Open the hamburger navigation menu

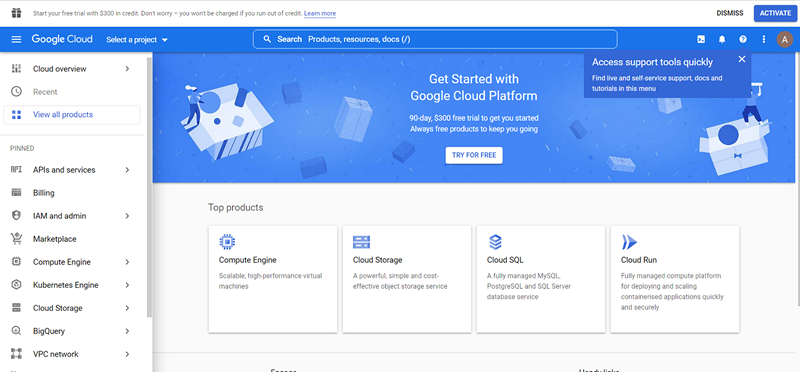coord(16,39)
